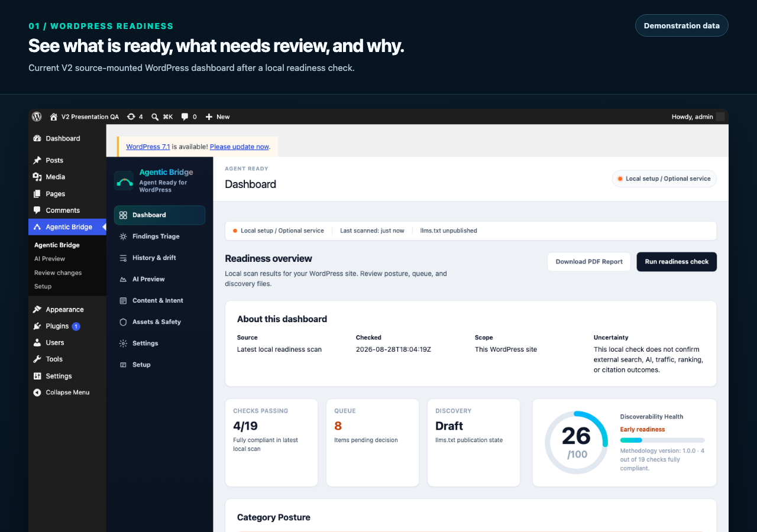Click the Agentic Bridge icon in WordPress menu
Image resolution: width=757 pixels, height=532 pixels.
(37, 227)
